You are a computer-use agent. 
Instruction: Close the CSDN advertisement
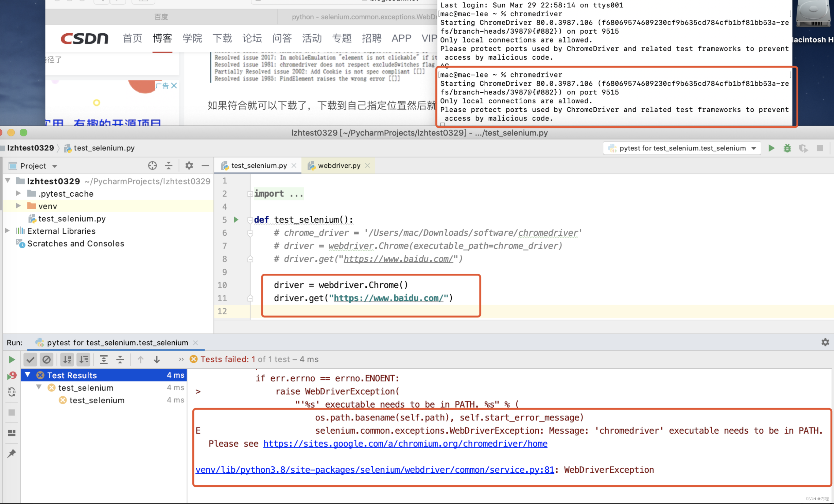pos(174,86)
